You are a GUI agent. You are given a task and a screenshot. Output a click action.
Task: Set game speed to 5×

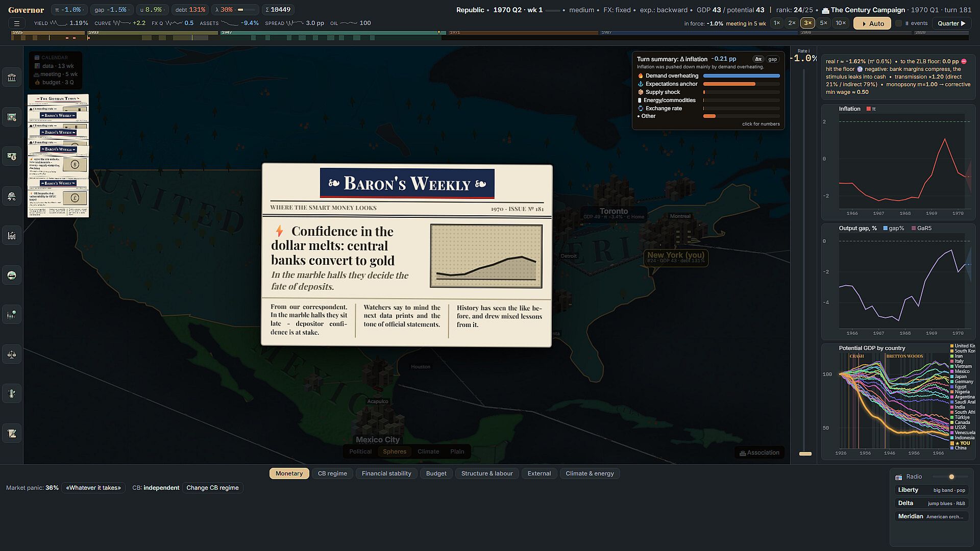point(823,23)
